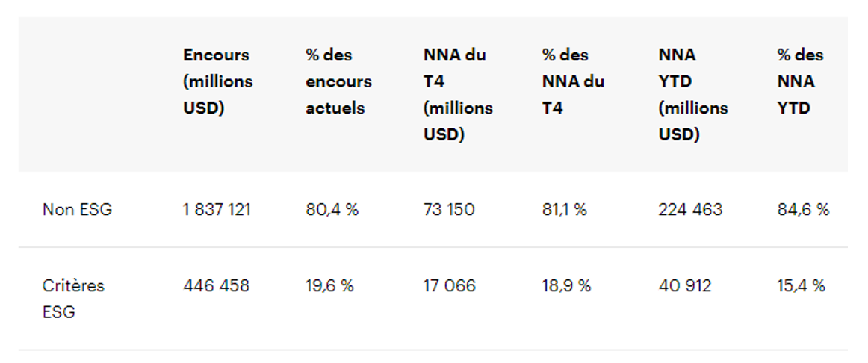Click the "NNA du T4 (millions USD)" header
The height and width of the screenshot is (363, 868).
(458, 95)
